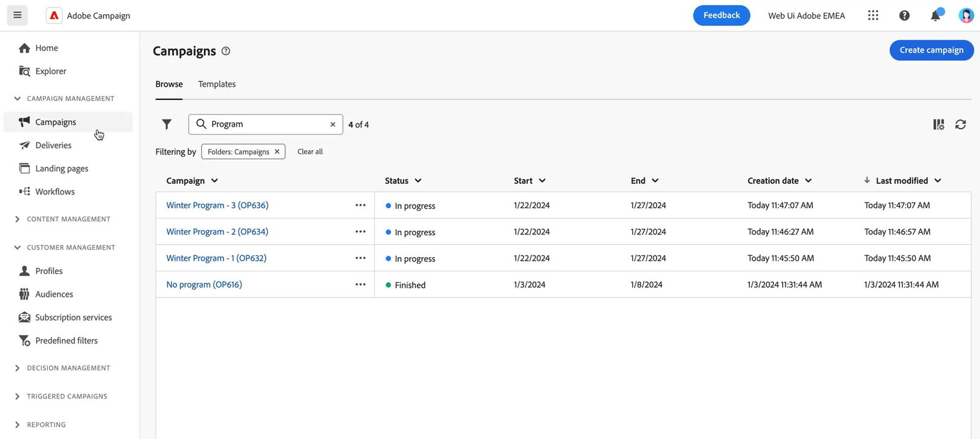Click the 1/3/2024 start date cell
Image resolution: width=980 pixels, height=439 pixels.
[530, 284]
